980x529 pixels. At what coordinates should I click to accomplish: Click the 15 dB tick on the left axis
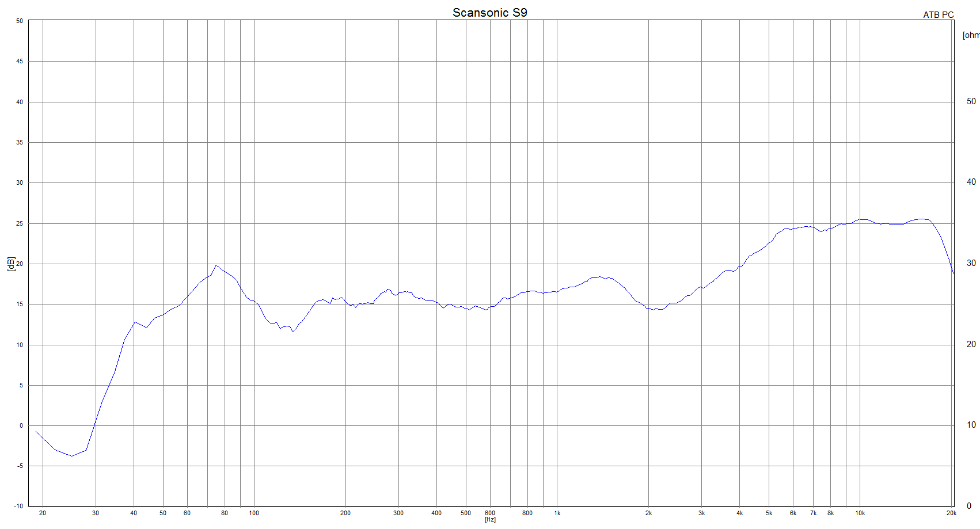click(x=20, y=305)
